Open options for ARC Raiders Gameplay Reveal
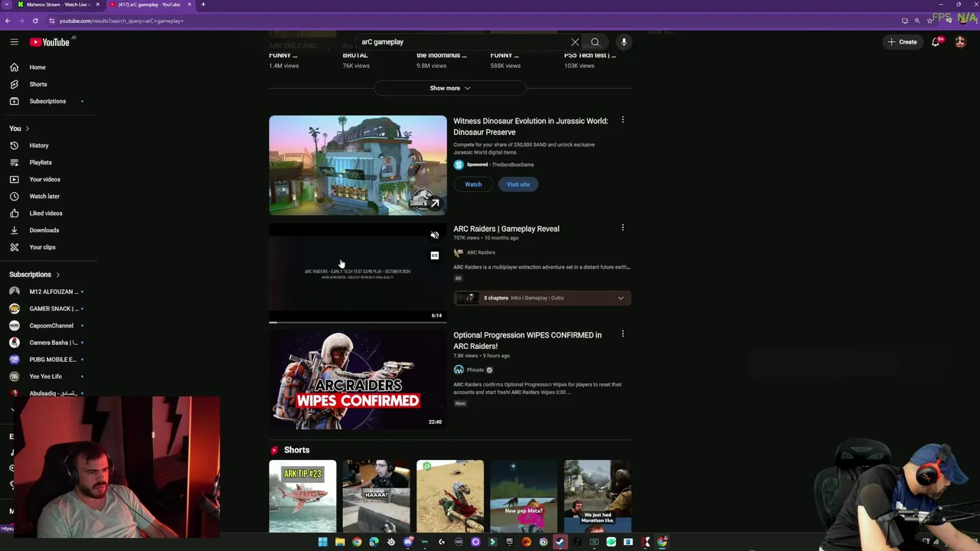The width and height of the screenshot is (980, 551). pos(622,228)
